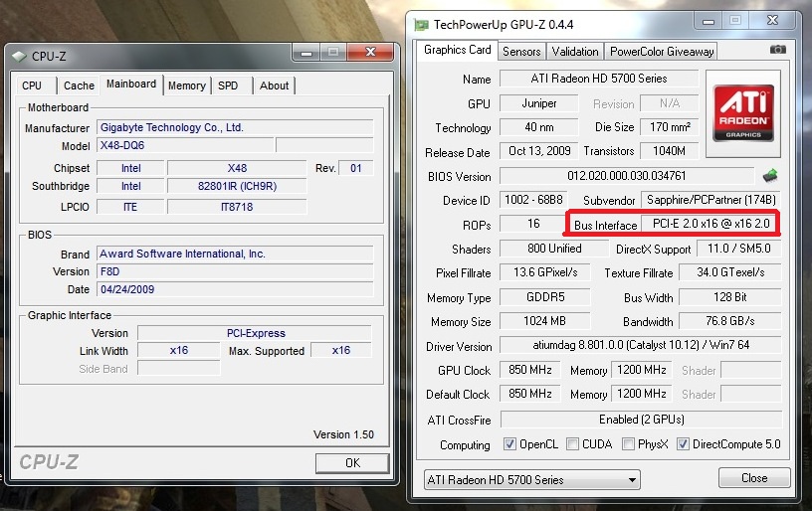Toggle the DirectCompute 5.0 checkbox
This screenshot has width=812, height=511.
683,443
